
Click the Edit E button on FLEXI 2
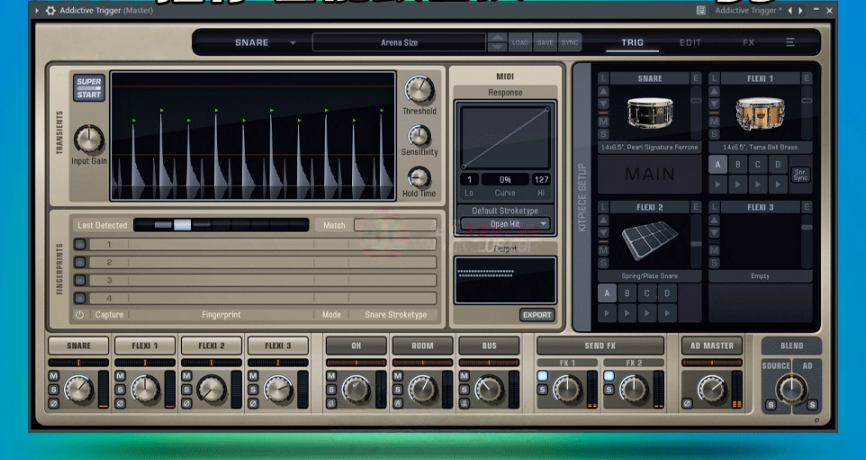696,207
